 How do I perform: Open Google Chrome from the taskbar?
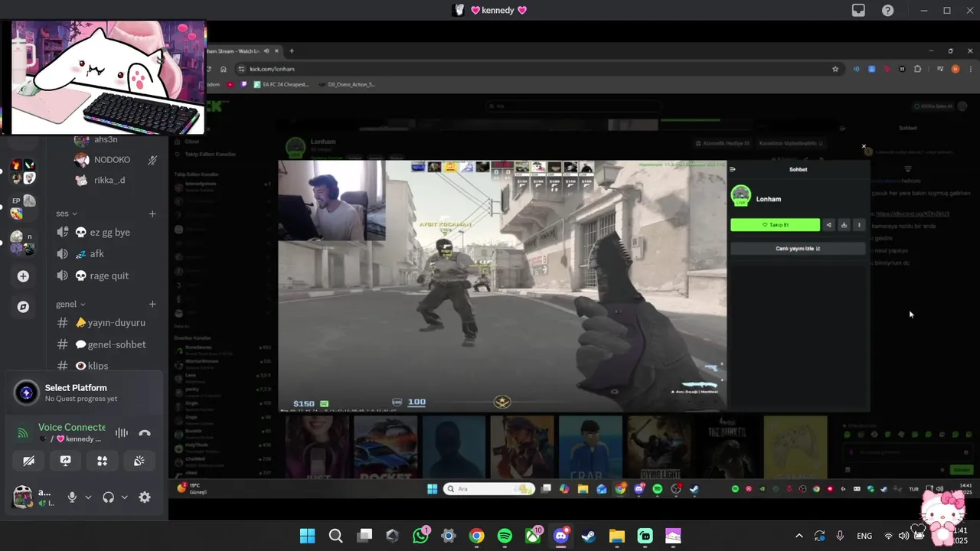click(476, 536)
